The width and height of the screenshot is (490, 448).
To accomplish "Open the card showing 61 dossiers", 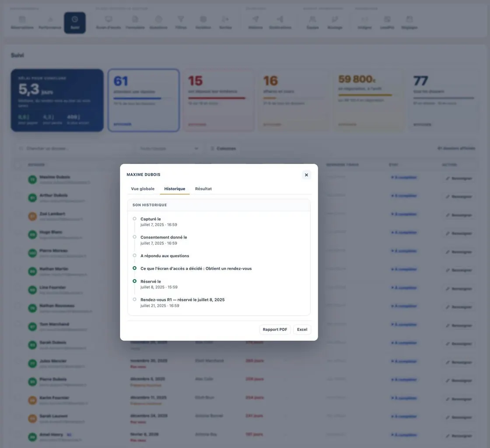I will pyautogui.click(x=144, y=100).
